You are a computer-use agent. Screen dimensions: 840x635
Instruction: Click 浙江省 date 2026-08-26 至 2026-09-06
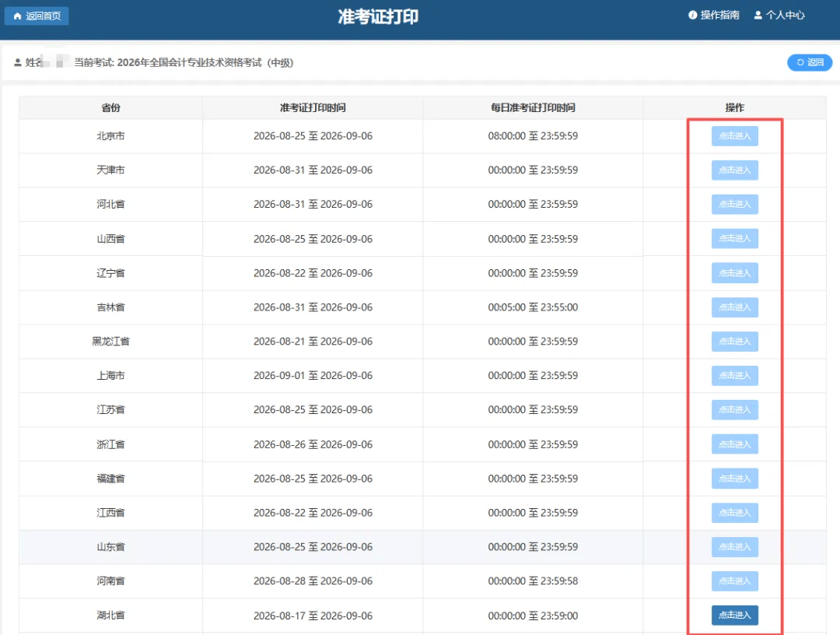click(x=313, y=444)
